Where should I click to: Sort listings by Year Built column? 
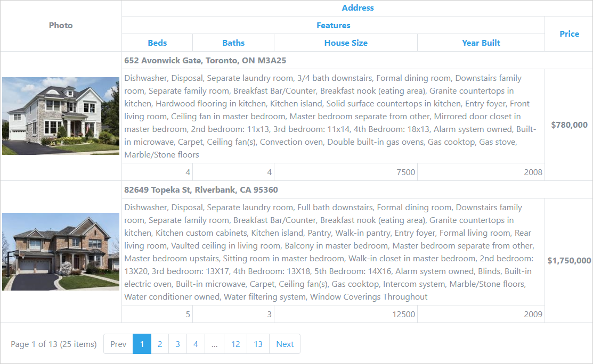481,43
